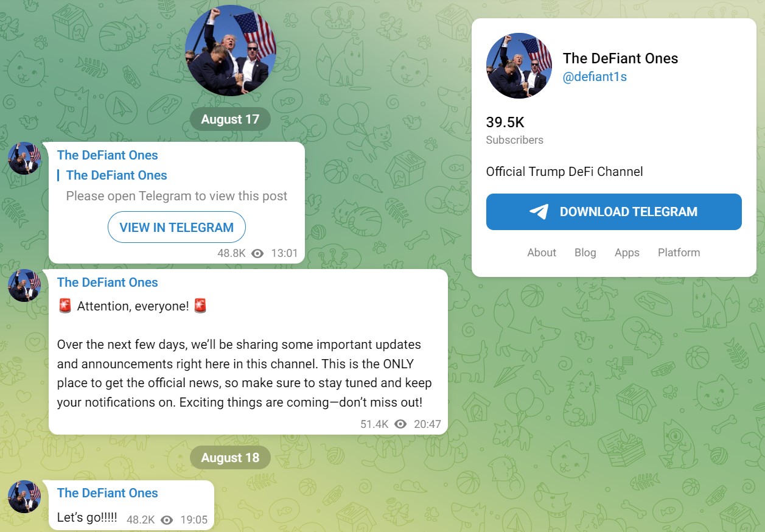Click the avatar beside the Let's go message
The height and width of the screenshot is (532, 765).
(24, 496)
